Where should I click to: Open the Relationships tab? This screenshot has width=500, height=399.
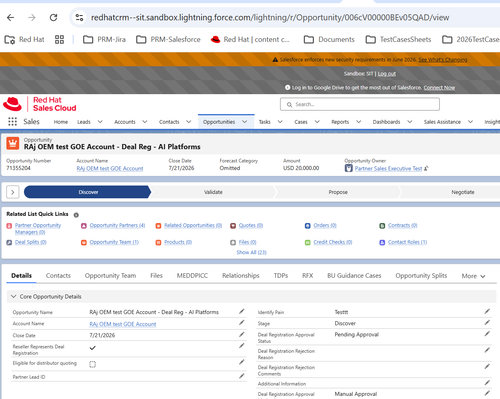coord(241,276)
